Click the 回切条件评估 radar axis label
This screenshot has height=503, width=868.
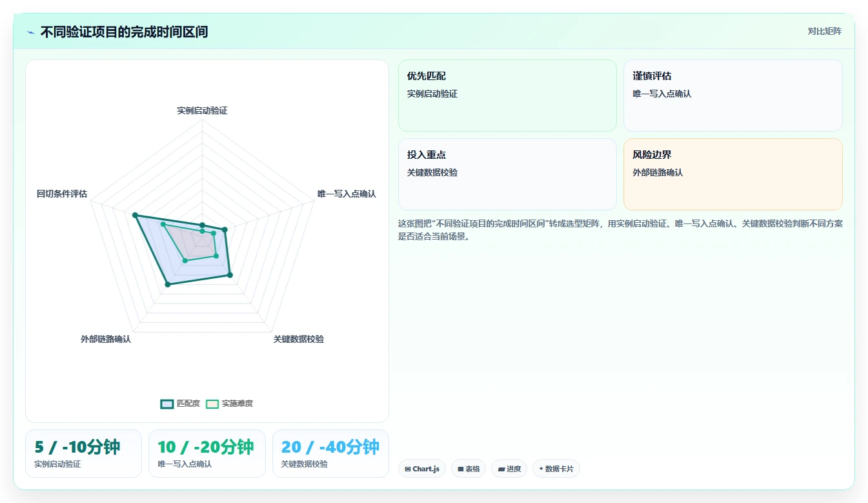62,194
